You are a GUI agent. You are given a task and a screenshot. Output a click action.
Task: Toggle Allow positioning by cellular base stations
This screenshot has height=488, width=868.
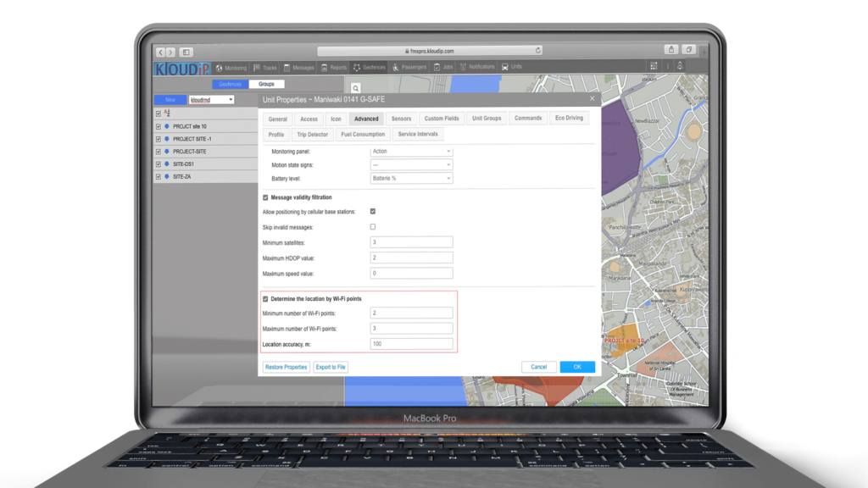(x=373, y=211)
